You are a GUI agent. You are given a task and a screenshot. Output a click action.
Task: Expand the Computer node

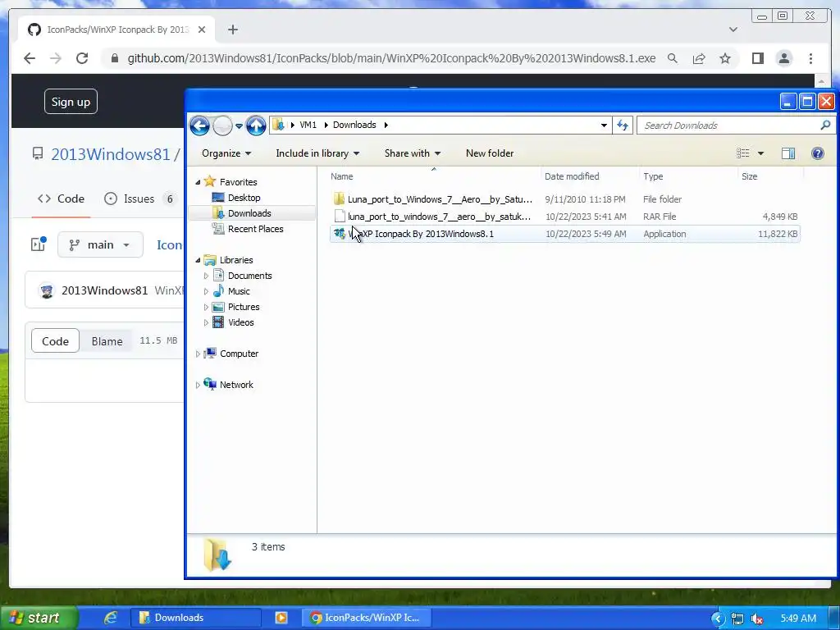click(198, 354)
